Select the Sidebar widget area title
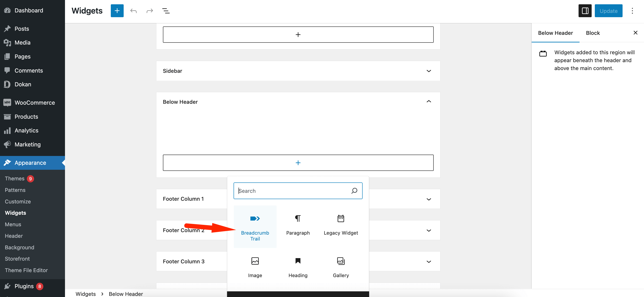This screenshot has height=297, width=644. 172,71
